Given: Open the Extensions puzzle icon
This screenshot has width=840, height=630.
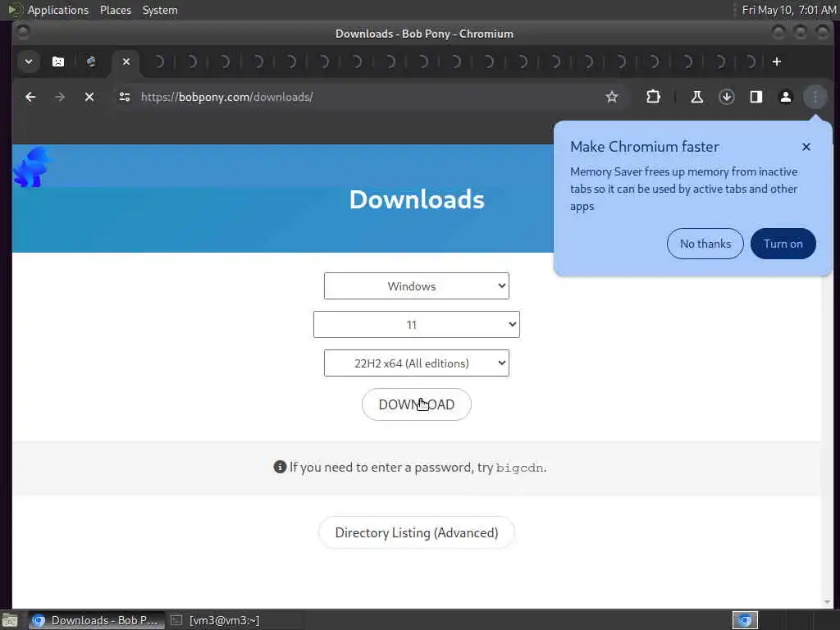Looking at the screenshot, I should tap(653, 97).
